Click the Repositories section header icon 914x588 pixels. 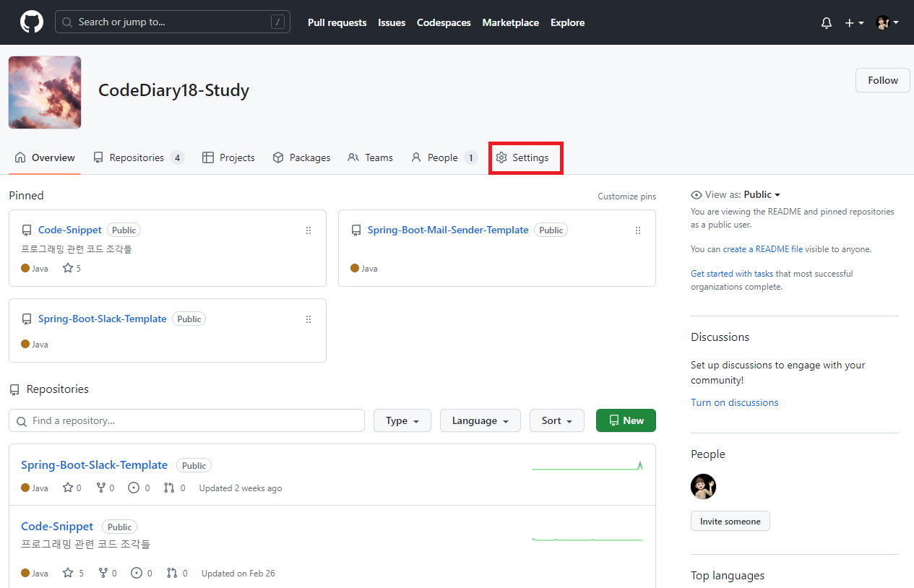coord(14,390)
